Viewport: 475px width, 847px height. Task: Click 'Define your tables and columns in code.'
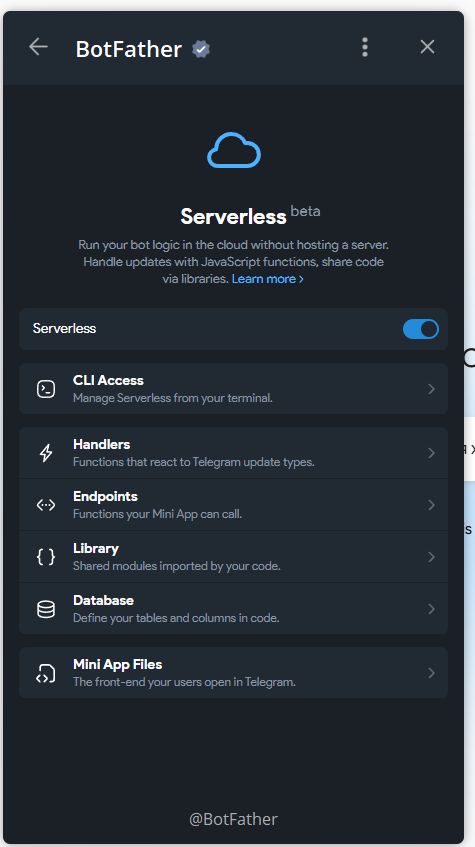pyautogui.click(x=176, y=618)
